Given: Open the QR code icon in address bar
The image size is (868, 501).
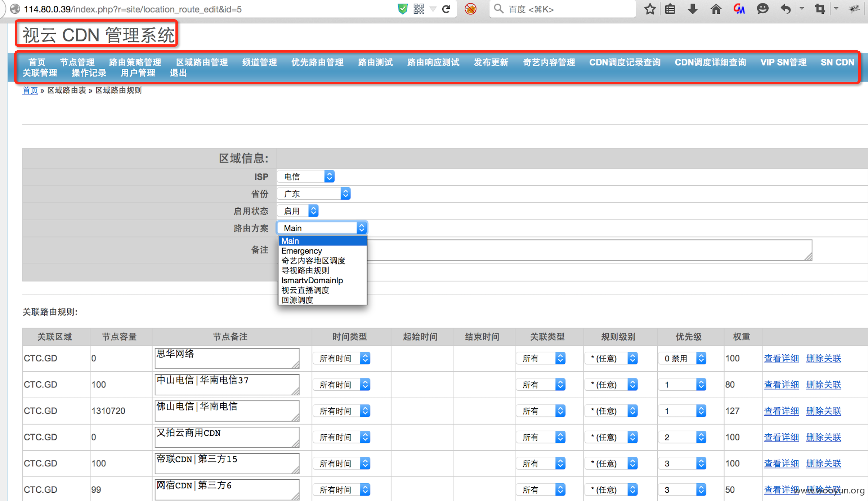Looking at the screenshot, I should 419,9.
